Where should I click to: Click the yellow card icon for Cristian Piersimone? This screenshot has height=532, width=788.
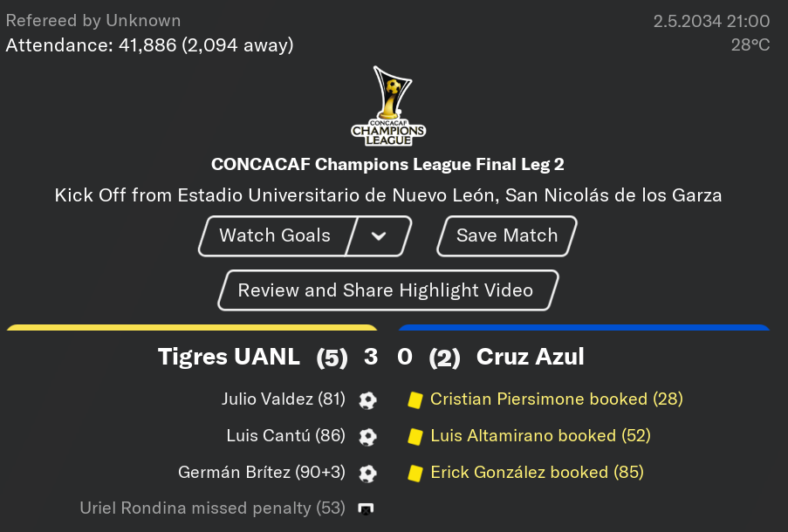point(415,400)
